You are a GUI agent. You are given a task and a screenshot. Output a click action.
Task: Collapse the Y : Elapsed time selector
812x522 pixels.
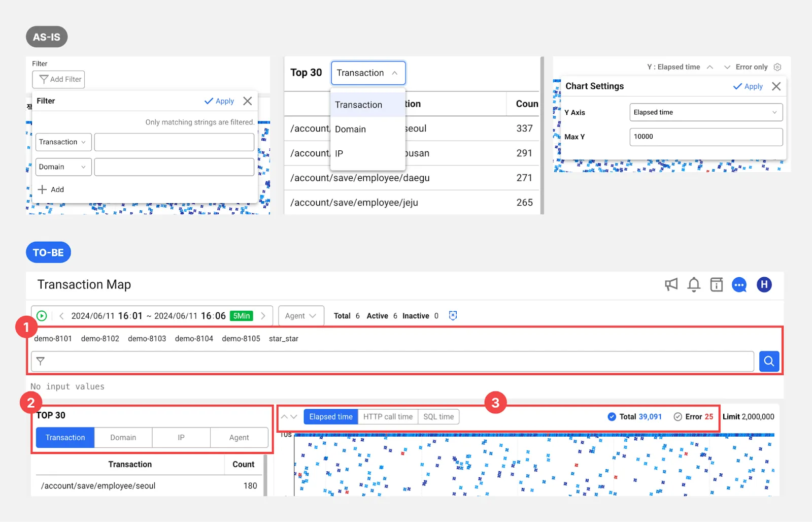coord(710,67)
